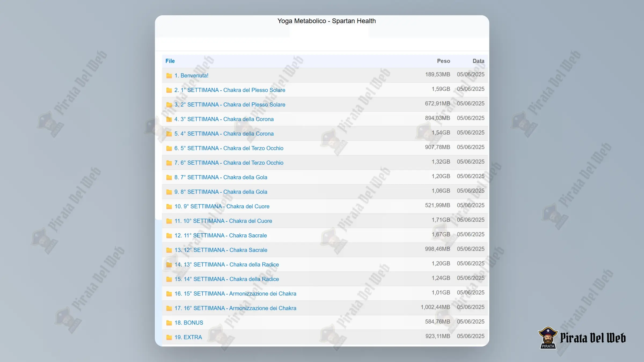Screen dimensions: 644x362
Task: Click folder icon for 8° SETTIMANA Chakra della Gola
Action: pyautogui.click(x=169, y=192)
